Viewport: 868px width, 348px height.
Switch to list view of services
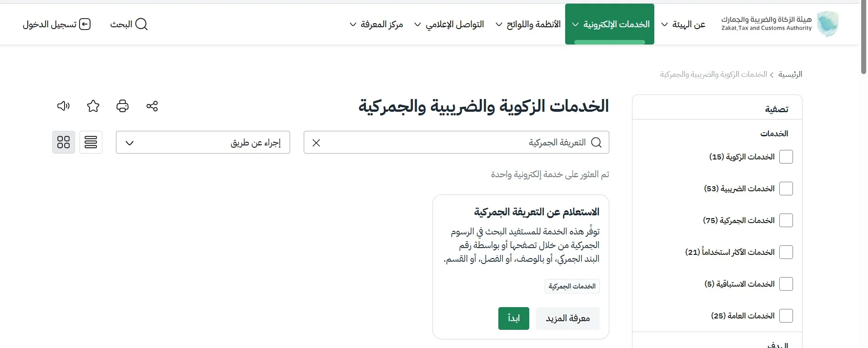pyautogui.click(x=91, y=142)
